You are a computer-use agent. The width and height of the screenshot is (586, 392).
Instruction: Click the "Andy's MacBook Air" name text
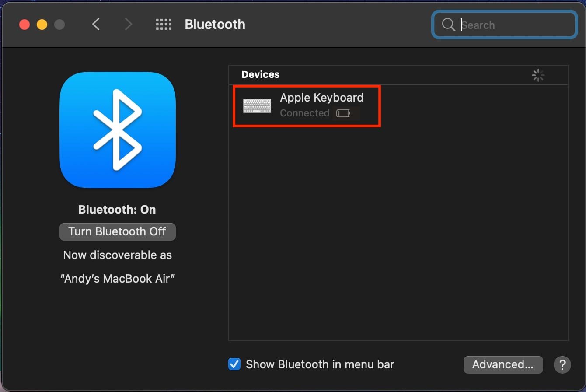118,279
